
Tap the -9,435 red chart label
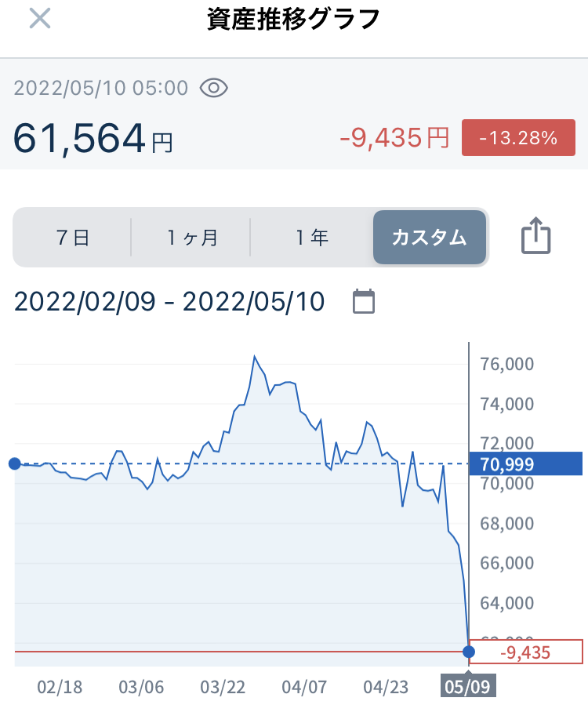point(525,652)
